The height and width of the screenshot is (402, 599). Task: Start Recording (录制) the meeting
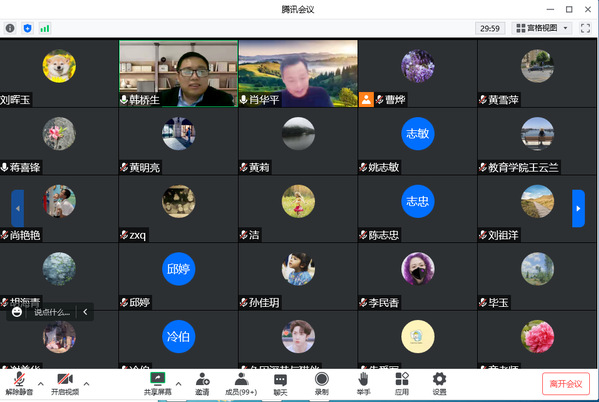322,384
